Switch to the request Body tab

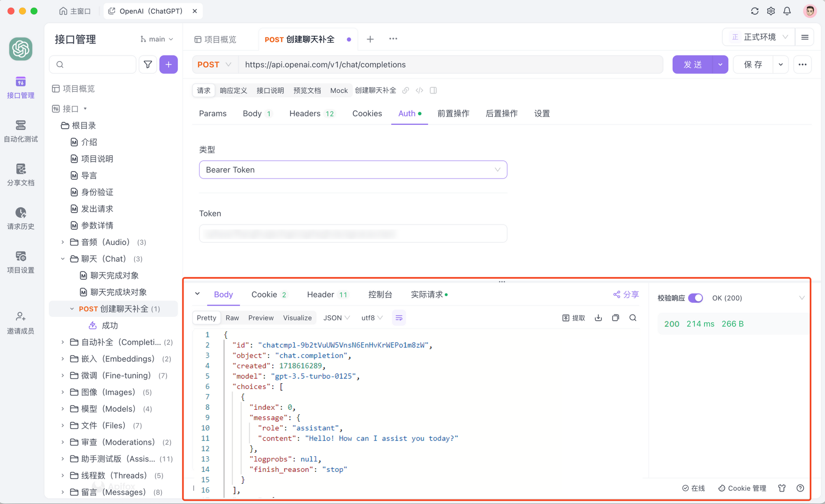coord(257,113)
